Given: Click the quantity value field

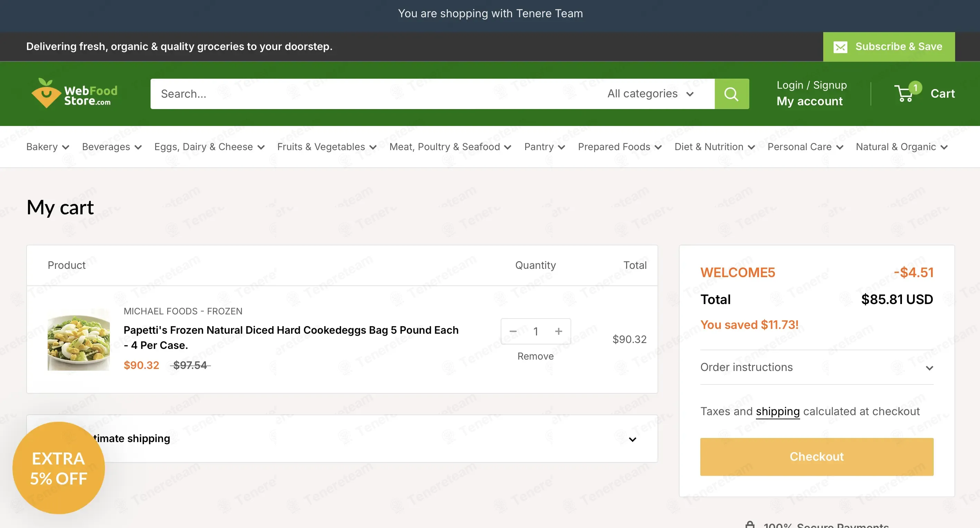Looking at the screenshot, I should click(x=536, y=332).
